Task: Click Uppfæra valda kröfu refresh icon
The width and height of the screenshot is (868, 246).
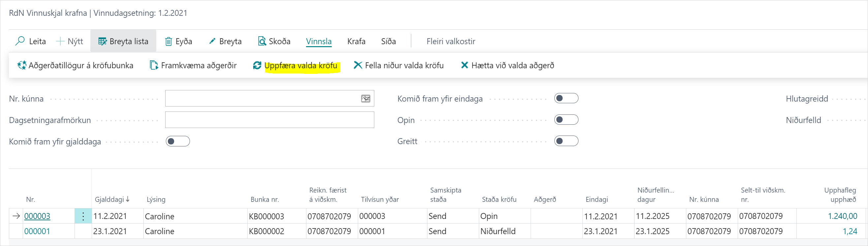Action: 257,65
